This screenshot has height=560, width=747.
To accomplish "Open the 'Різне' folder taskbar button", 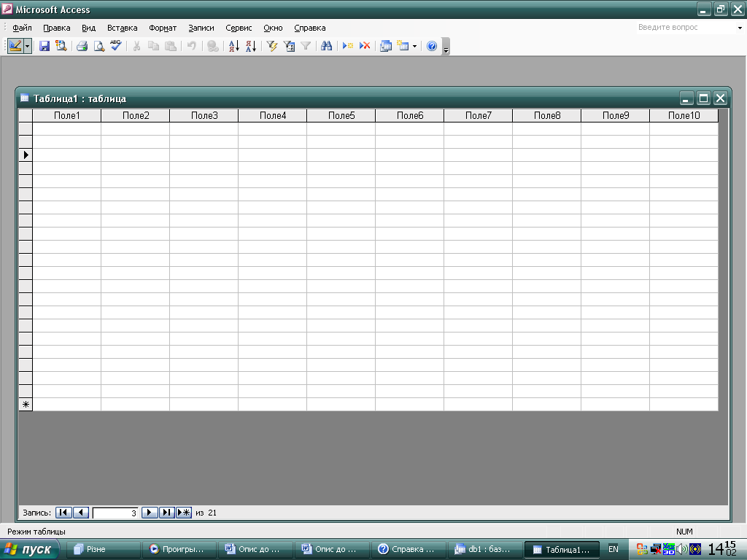I will coord(103,549).
